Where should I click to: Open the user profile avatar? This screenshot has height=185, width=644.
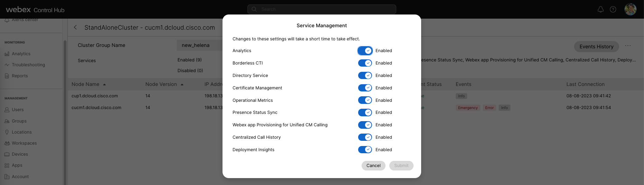tap(630, 9)
